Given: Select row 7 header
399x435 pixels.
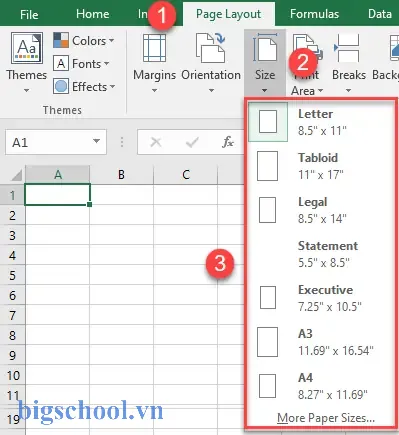Looking at the screenshot, I should tap(12, 315).
